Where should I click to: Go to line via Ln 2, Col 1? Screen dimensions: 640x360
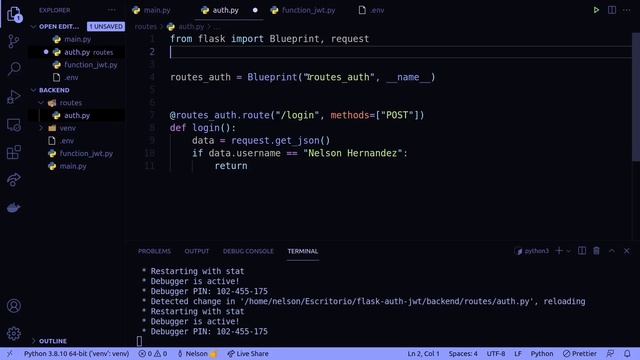pyautogui.click(x=423, y=353)
